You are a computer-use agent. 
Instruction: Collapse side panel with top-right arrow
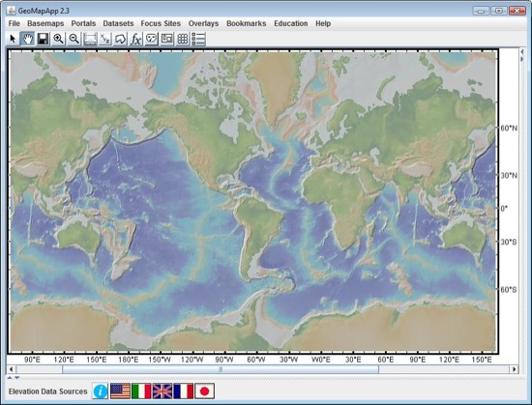point(522,52)
